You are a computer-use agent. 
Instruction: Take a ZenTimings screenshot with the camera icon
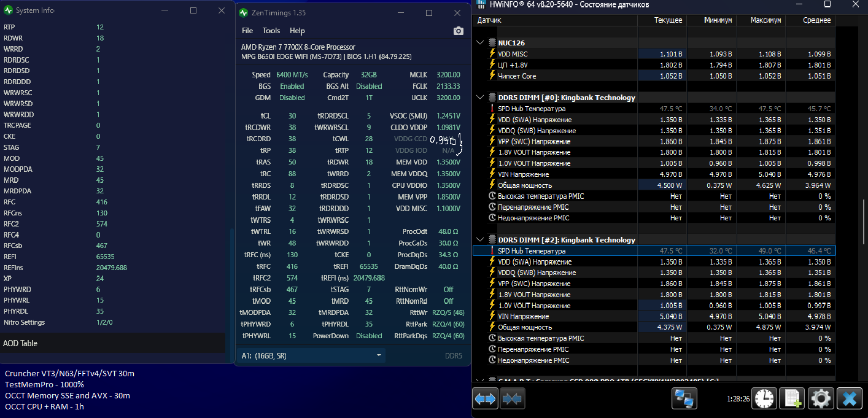pyautogui.click(x=458, y=31)
